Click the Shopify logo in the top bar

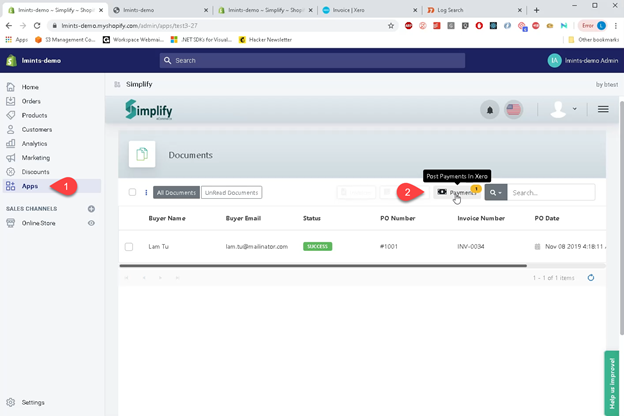(11, 61)
